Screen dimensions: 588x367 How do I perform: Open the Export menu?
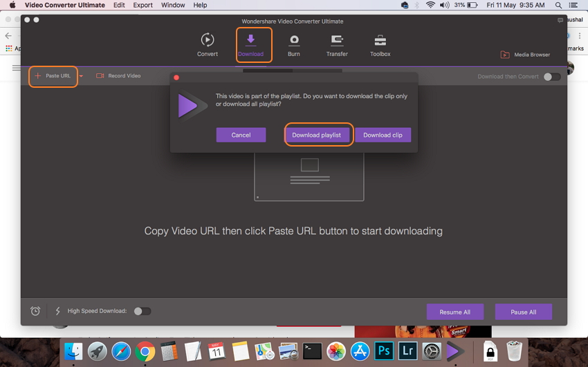[x=143, y=5]
